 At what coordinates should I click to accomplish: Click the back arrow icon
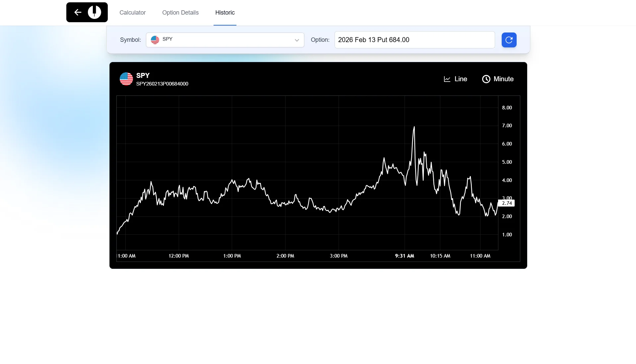point(78,12)
